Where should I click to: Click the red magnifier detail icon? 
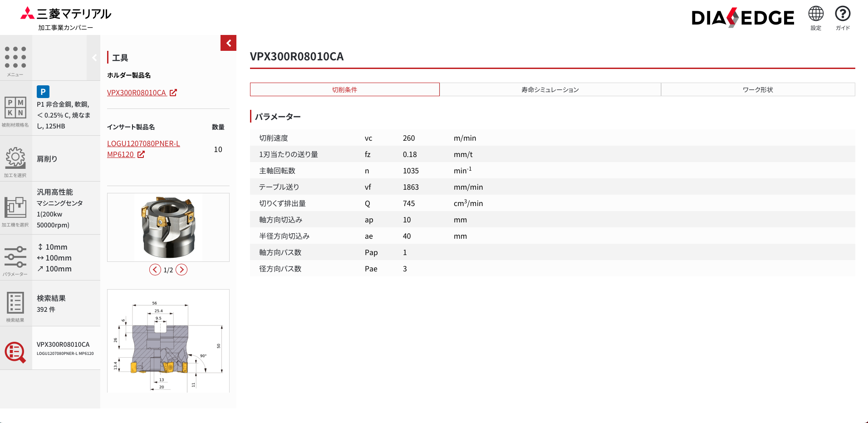click(15, 352)
